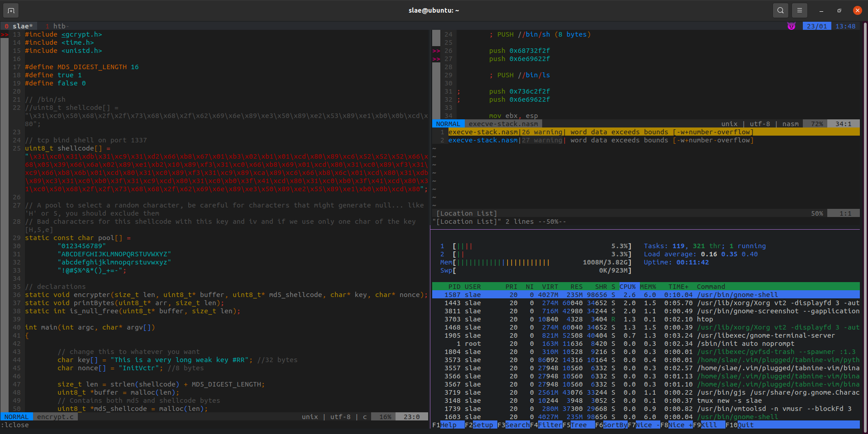Sort htop by RES column header
This screenshot has height=434, width=868.
(577, 287)
